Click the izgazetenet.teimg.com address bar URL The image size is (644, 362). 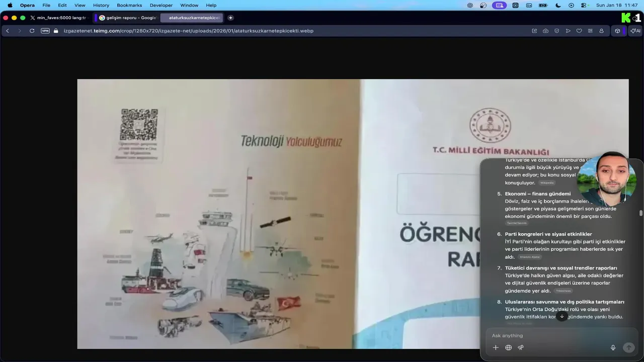(x=188, y=31)
